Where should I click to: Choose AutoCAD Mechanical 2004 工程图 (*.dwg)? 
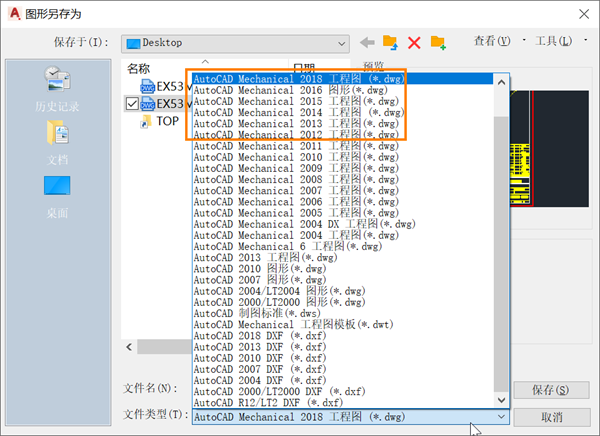click(x=343, y=235)
